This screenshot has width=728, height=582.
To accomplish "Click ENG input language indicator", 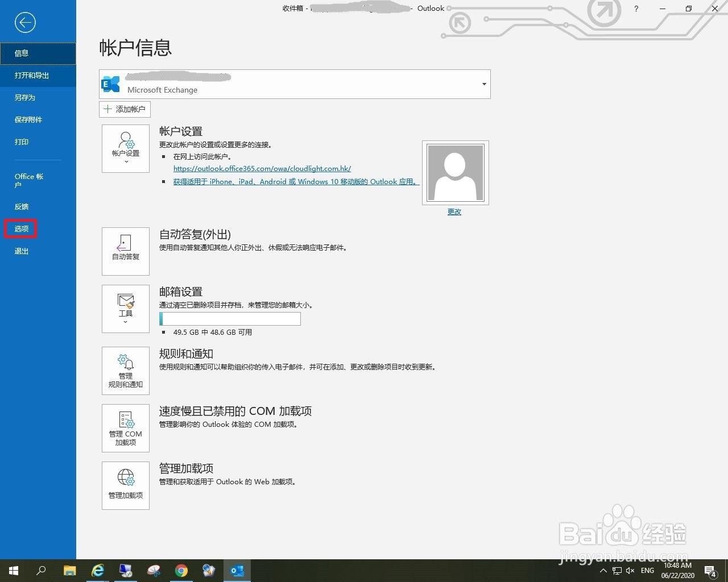I will (647, 571).
